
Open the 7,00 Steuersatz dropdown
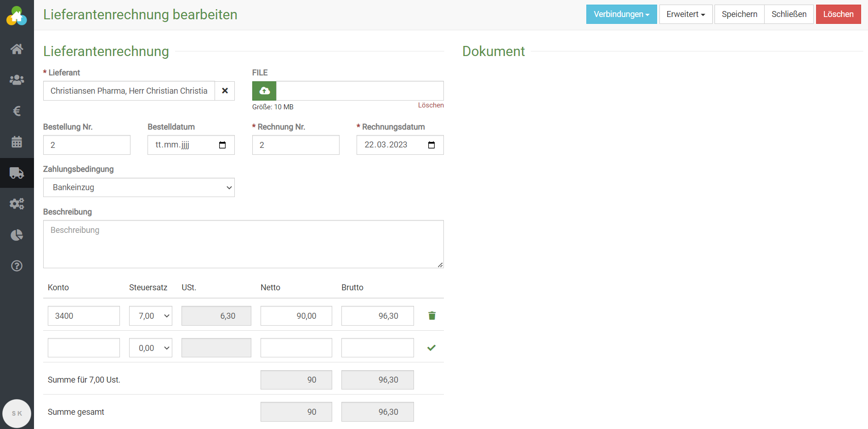click(151, 316)
